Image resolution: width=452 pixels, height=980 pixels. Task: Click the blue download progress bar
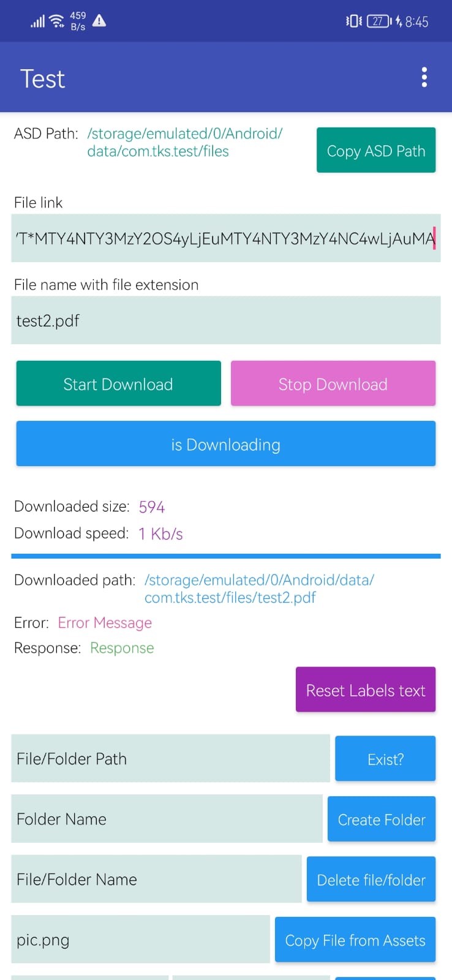(225, 556)
